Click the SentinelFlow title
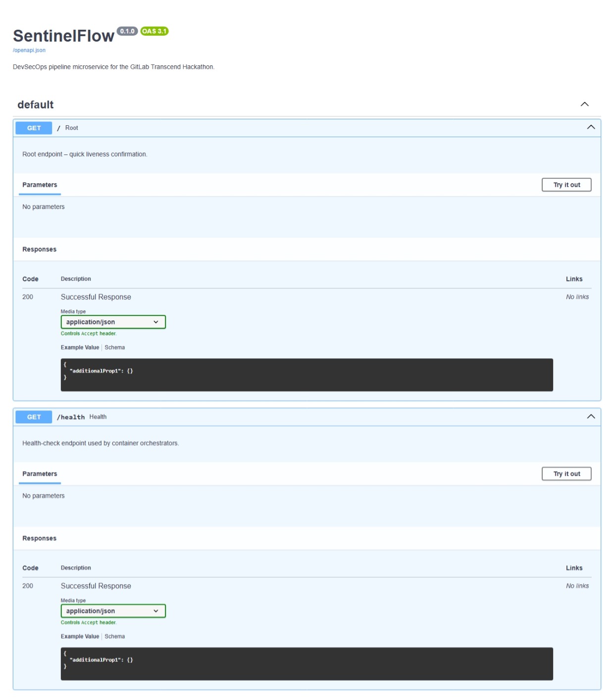614x700 pixels. [63, 36]
